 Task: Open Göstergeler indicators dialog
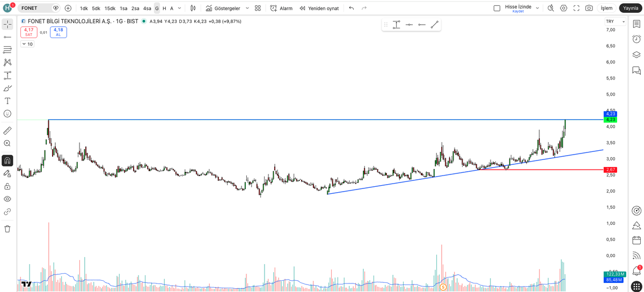pos(223,8)
